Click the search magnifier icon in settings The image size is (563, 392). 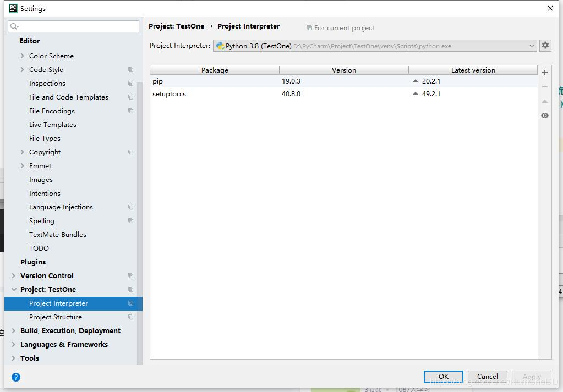pos(14,26)
